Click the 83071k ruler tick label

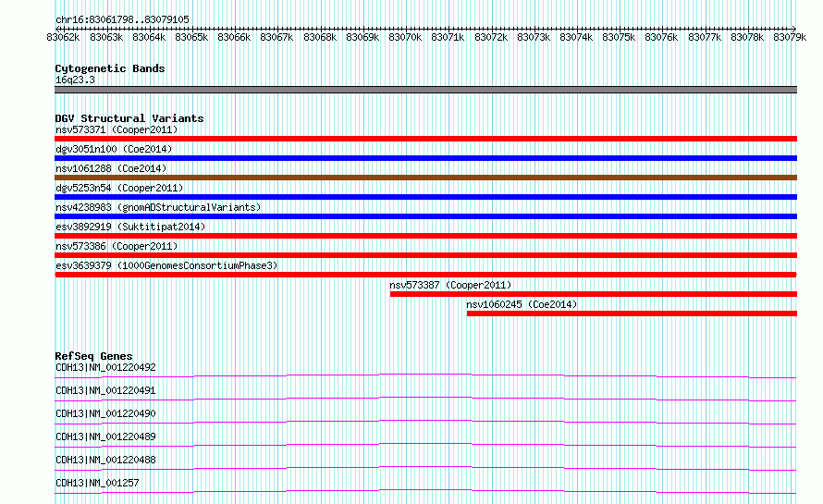point(448,37)
